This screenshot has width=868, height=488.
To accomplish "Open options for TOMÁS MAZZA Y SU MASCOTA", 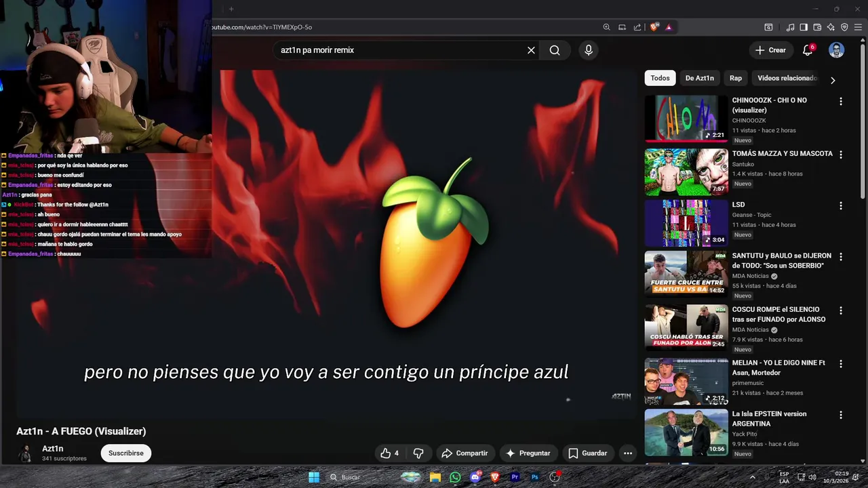I will (841, 155).
